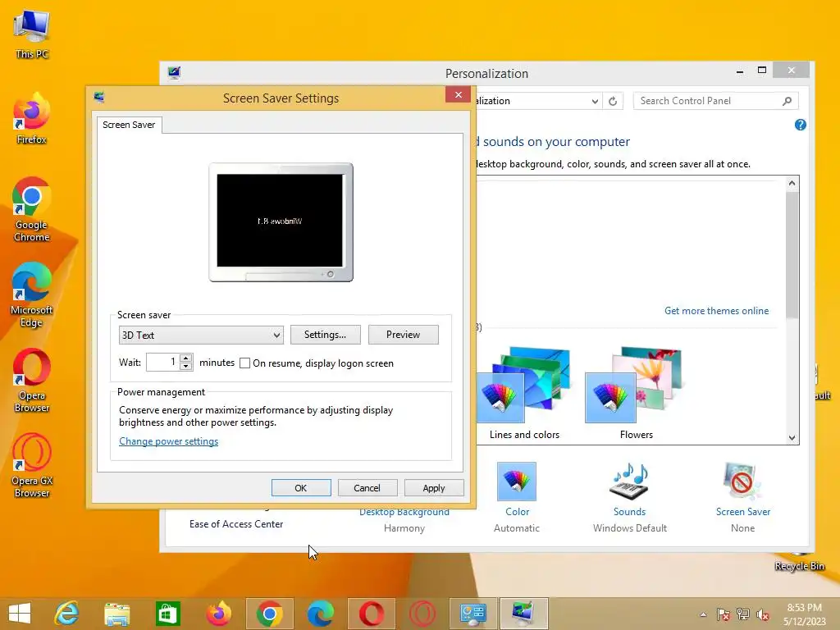Open Opera Browser desktop shortcut
The width and height of the screenshot is (840, 630).
(32, 381)
